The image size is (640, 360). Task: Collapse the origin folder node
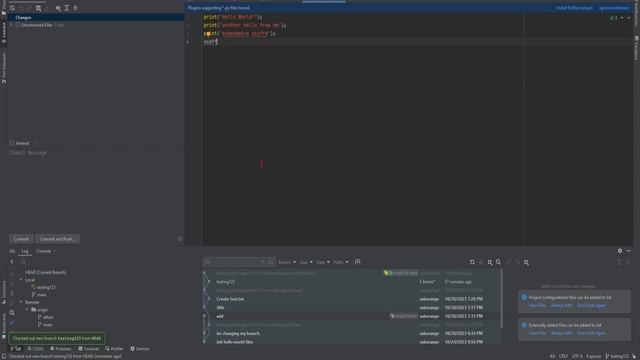(x=27, y=310)
